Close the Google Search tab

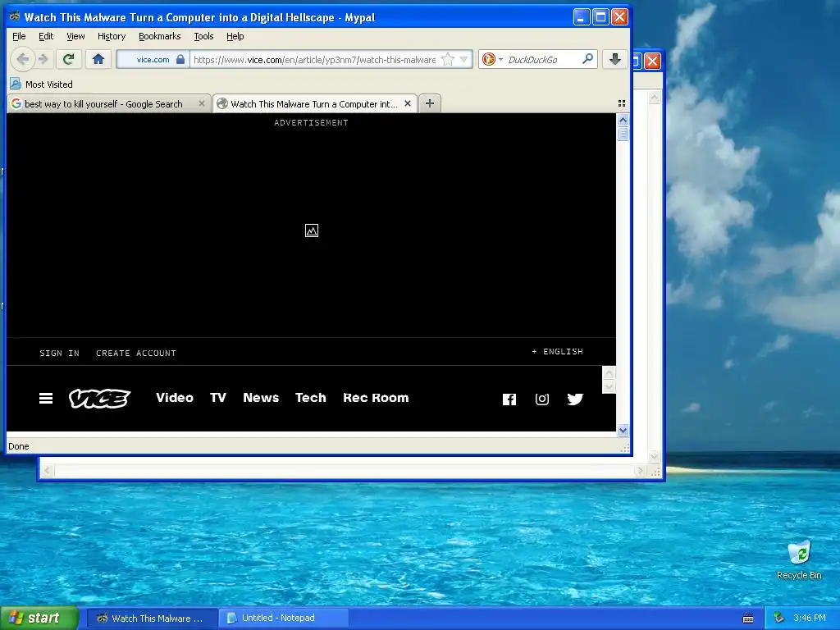pyautogui.click(x=202, y=103)
